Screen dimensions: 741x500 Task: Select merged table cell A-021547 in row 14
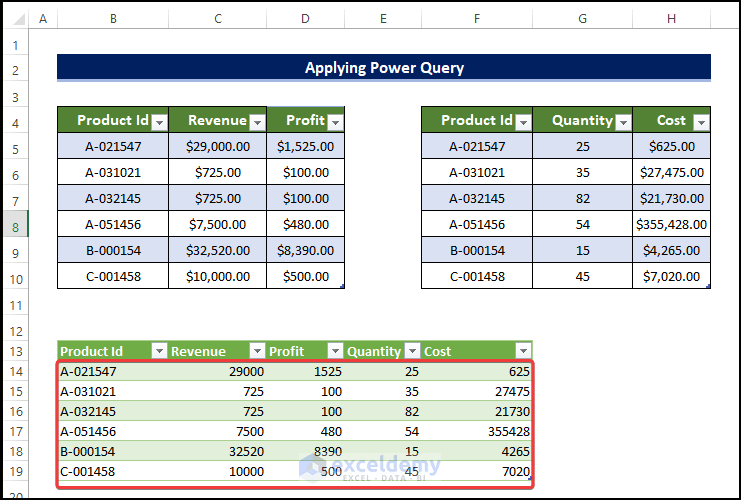tap(113, 371)
